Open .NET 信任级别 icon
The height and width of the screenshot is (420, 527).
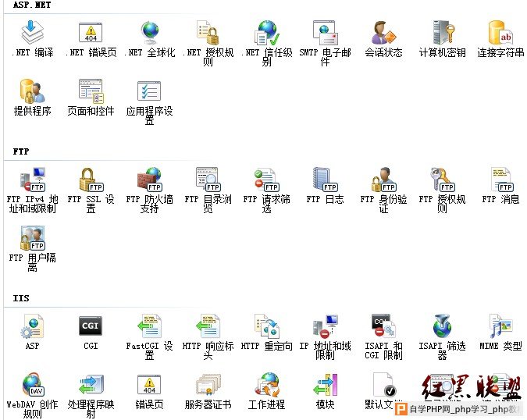pyautogui.click(x=266, y=32)
